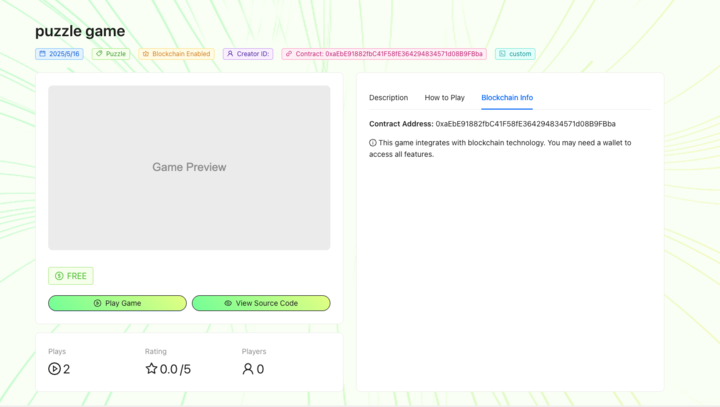This screenshot has height=407, width=720.
Task: Click the blockchain wallet notice text
Action: click(500, 148)
